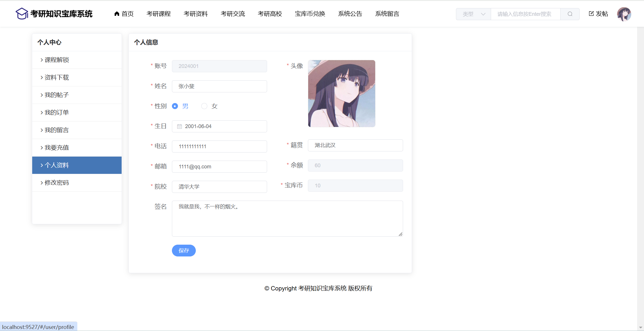Click the calendar icon in 生日 field
644x331 pixels.
179,126
